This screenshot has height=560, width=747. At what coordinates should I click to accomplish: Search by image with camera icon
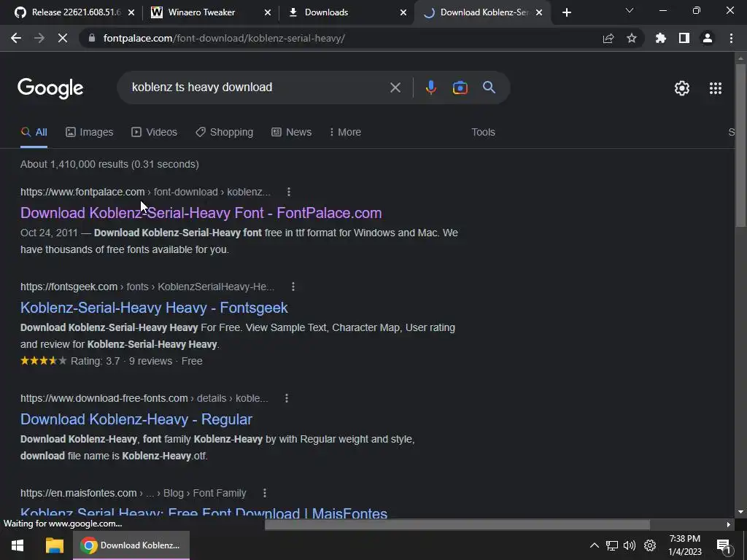pos(460,87)
